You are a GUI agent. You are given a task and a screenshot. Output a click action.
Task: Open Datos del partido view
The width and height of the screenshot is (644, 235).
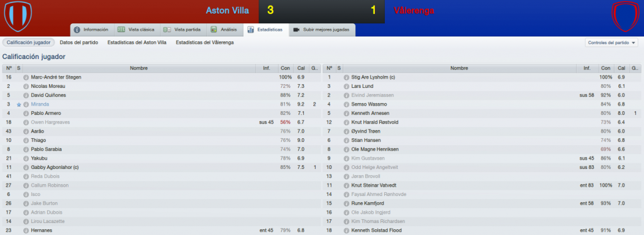click(x=80, y=42)
